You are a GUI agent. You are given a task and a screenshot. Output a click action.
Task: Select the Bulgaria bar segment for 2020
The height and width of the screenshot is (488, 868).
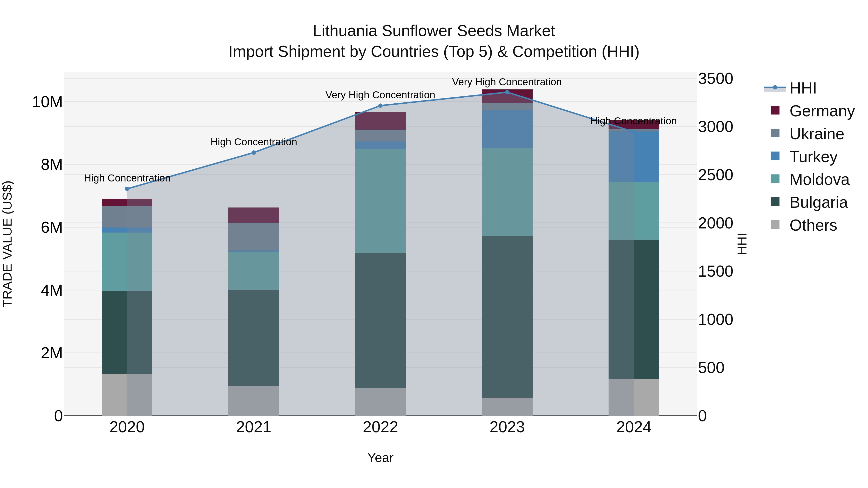coord(127,332)
